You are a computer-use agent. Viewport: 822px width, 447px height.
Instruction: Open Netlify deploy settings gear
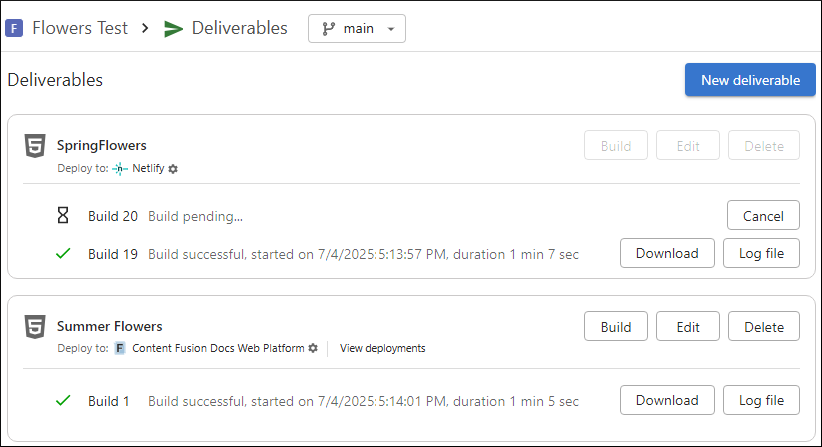click(x=173, y=169)
